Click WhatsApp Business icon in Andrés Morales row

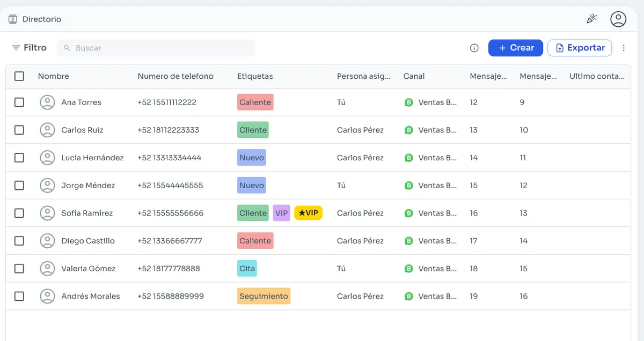[x=409, y=296]
